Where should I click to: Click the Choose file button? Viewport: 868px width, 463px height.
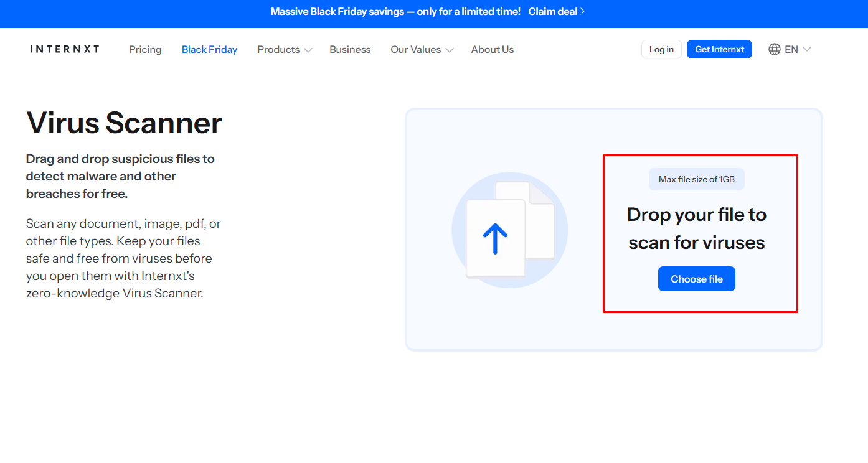coord(696,278)
